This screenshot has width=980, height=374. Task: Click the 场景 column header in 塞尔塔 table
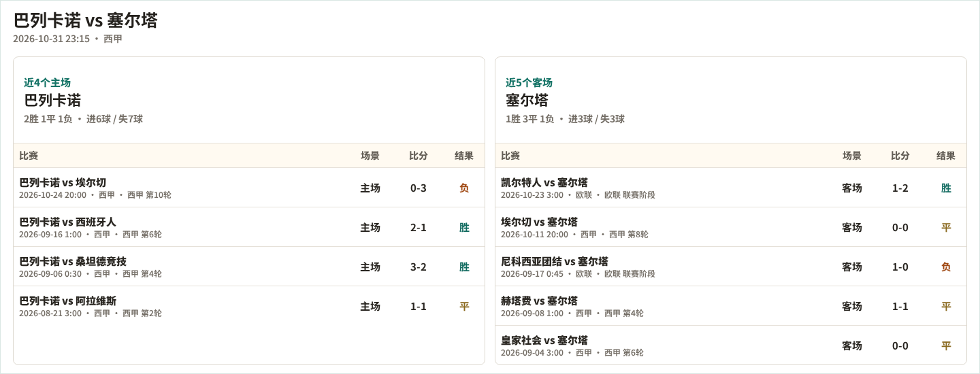pos(852,156)
